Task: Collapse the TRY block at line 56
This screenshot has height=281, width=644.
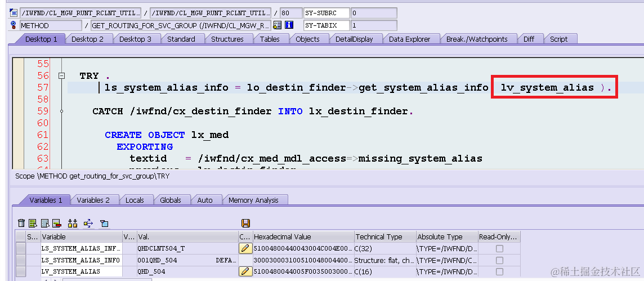Action: click(x=61, y=75)
